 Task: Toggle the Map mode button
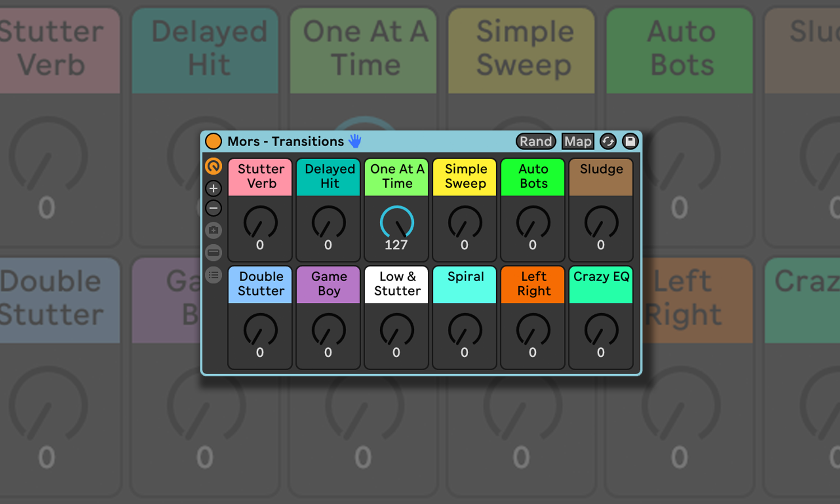click(x=578, y=141)
